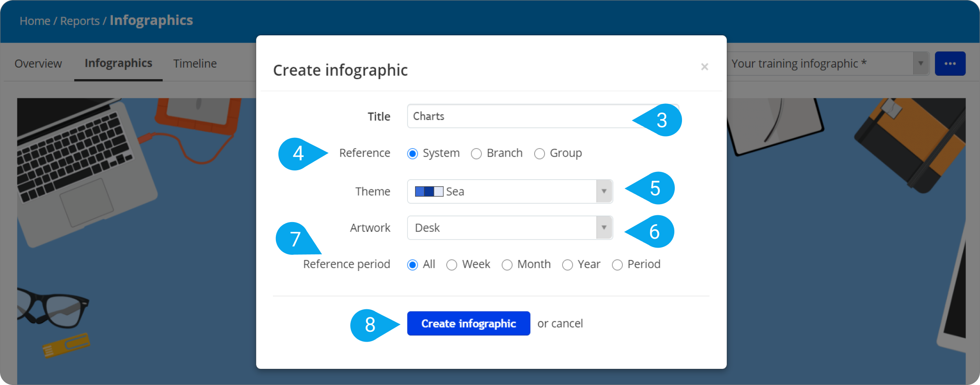Choose the Year reference period
Viewport: 980px width, 385px height.
(567, 265)
